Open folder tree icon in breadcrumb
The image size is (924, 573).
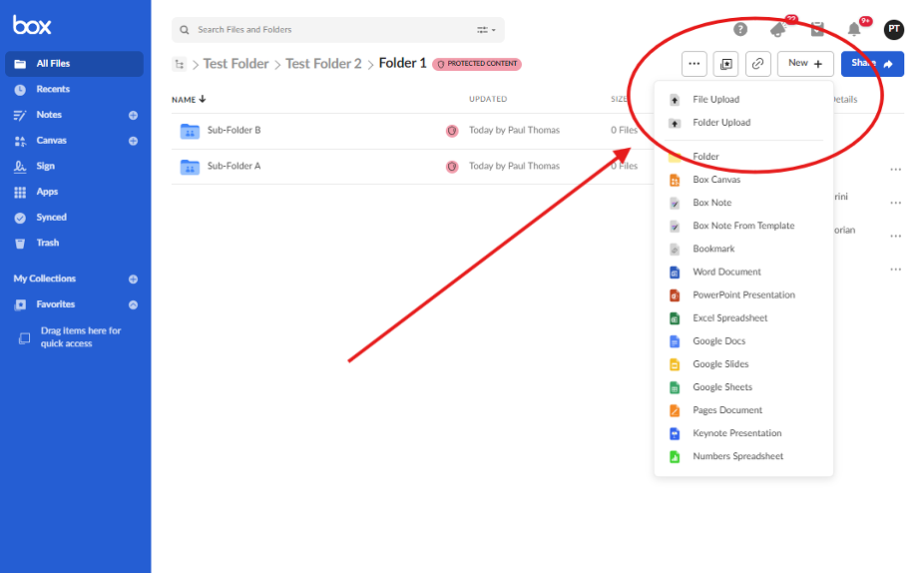coord(180,64)
